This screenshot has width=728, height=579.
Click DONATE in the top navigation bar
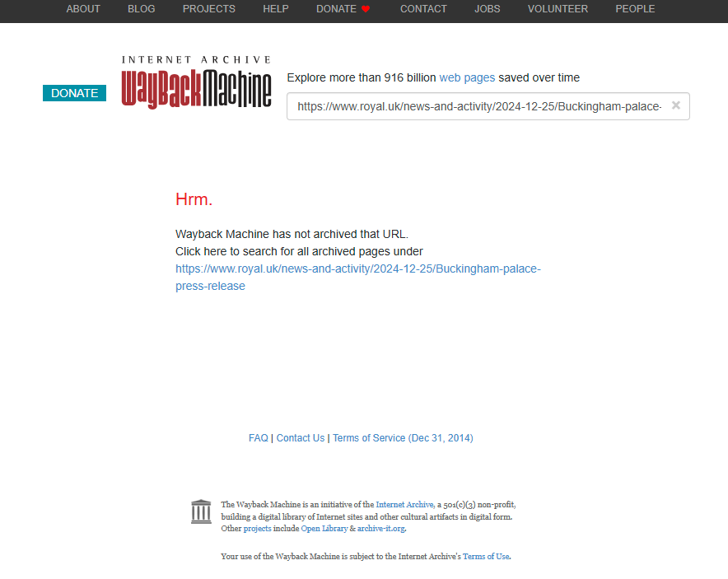click(336, 9)
